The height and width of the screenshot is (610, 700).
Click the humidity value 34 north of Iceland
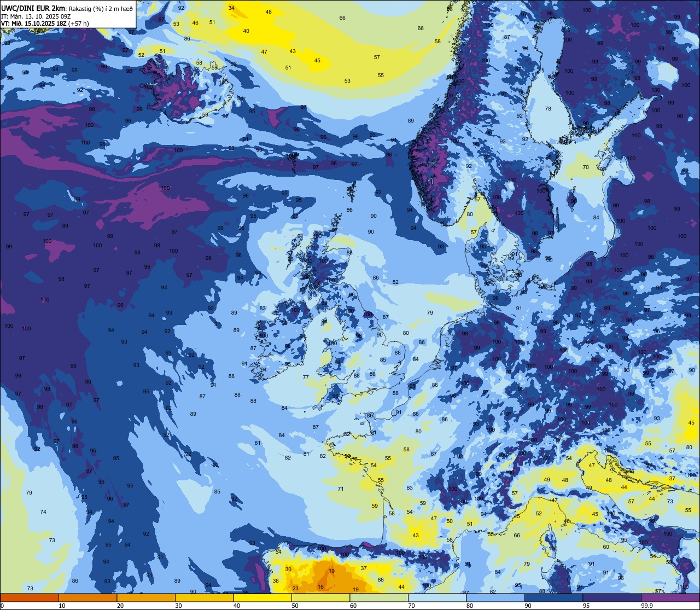231,8
